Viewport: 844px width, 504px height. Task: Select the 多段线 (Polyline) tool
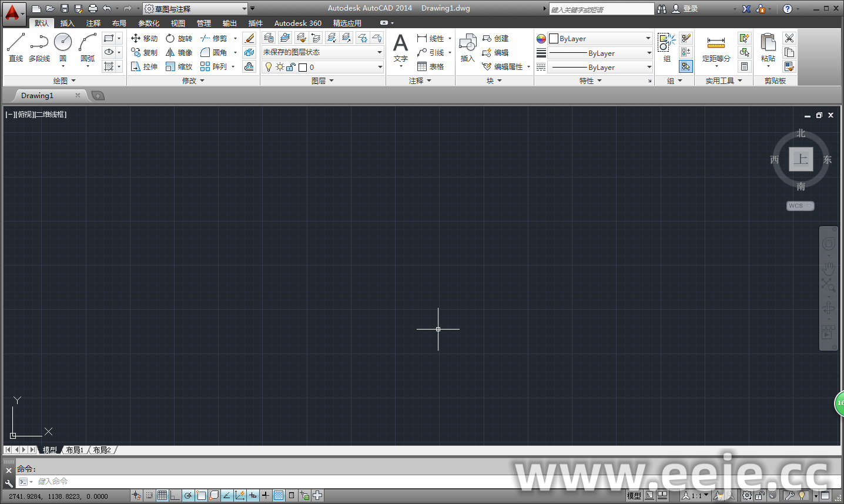tap(39, 47)
